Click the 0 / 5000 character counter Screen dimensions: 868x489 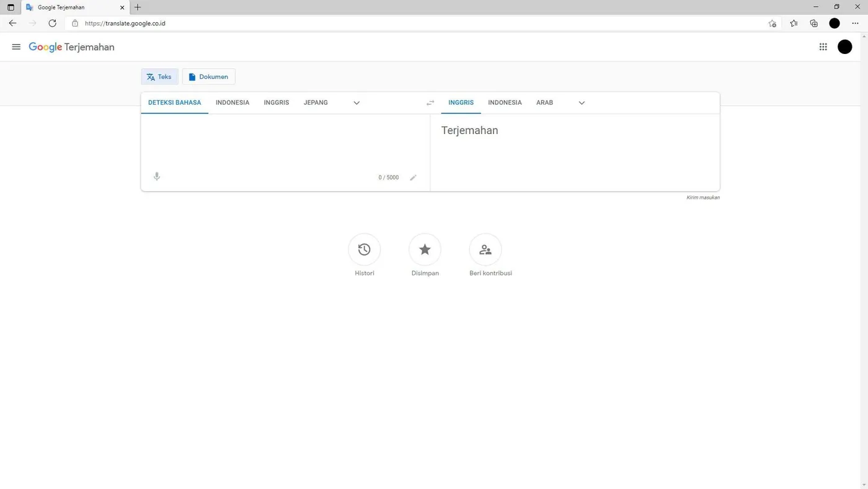389,177
